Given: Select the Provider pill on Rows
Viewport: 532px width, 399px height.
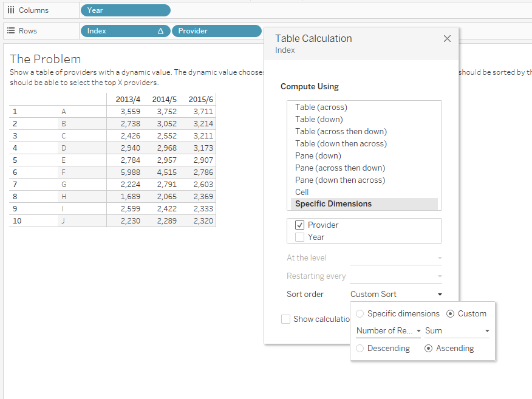Looking at the screenshot, I should tap(217, 30).
